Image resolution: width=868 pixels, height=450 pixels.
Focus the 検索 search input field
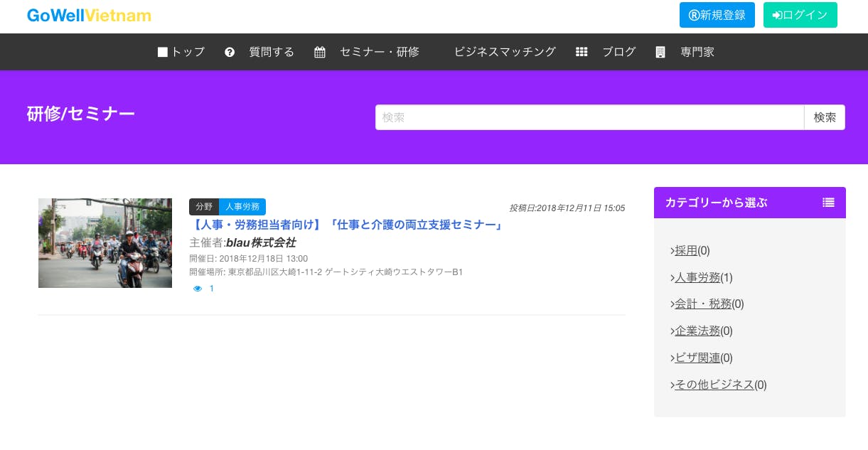589,117
